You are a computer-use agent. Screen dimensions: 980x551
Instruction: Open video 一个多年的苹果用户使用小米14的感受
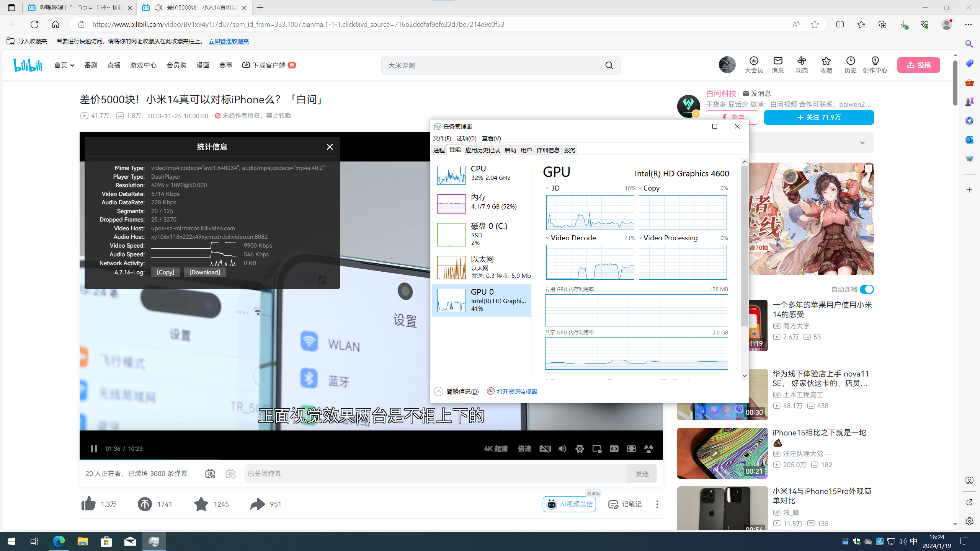pos(822,310)
